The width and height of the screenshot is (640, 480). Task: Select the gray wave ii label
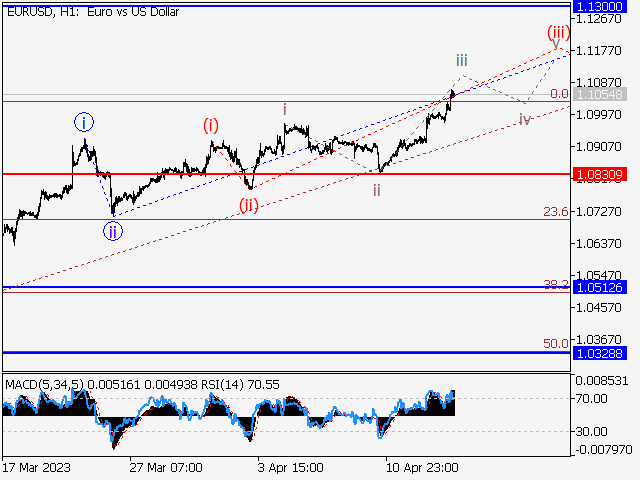click(377, 190)
